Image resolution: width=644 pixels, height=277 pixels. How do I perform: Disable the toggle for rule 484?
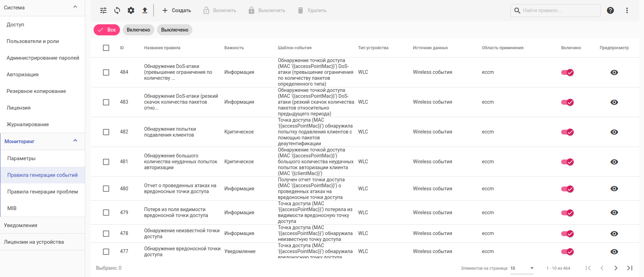click(x=567, y=72)
